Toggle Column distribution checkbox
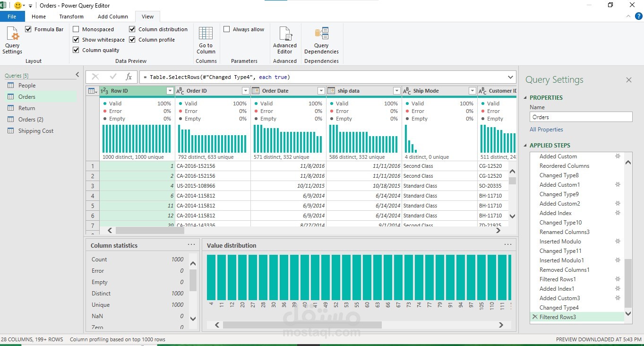The image size is (644, 346). pyautogui.click(x=132, y=29)
